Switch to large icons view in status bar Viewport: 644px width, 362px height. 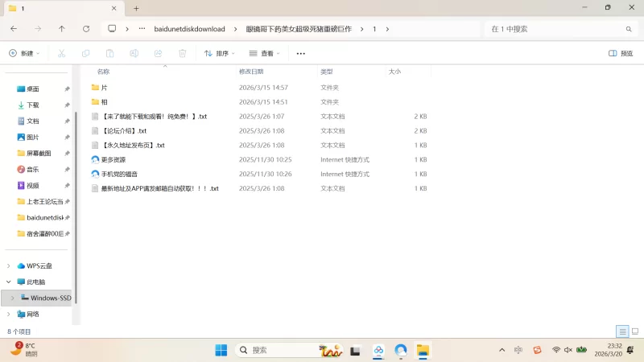(x=634, y=331)
